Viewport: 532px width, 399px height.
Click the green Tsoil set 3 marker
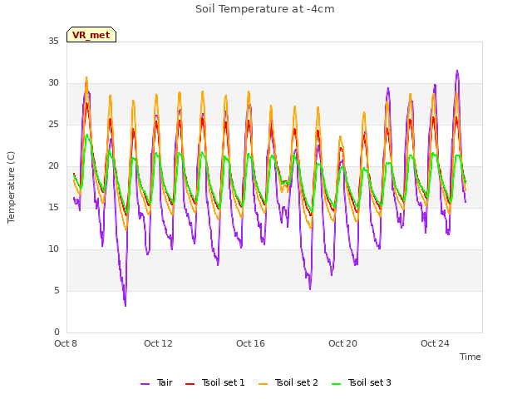pyautogui.click(x=337, y=384)
